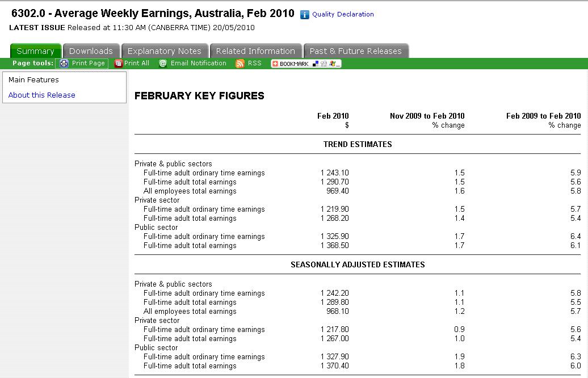588x378 pixels.
Task: Click the Feb 2009 to Feb 2010 header
Action: coord(543,116)
